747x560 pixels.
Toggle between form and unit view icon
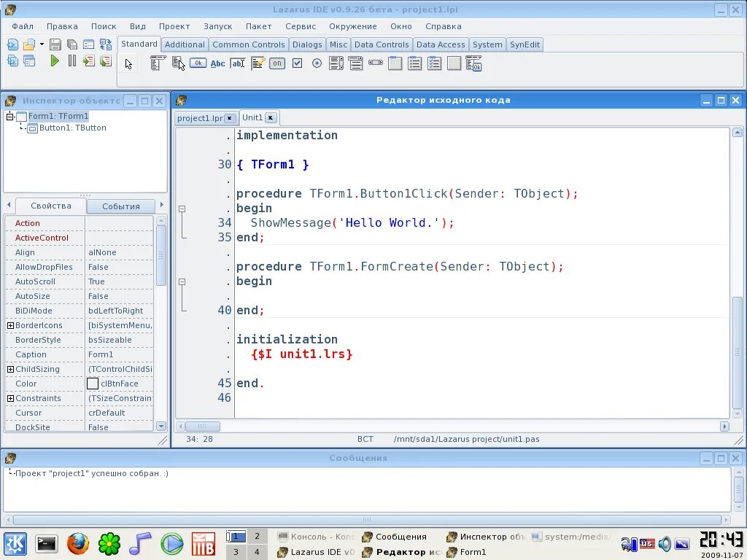[x=106, y=44]
